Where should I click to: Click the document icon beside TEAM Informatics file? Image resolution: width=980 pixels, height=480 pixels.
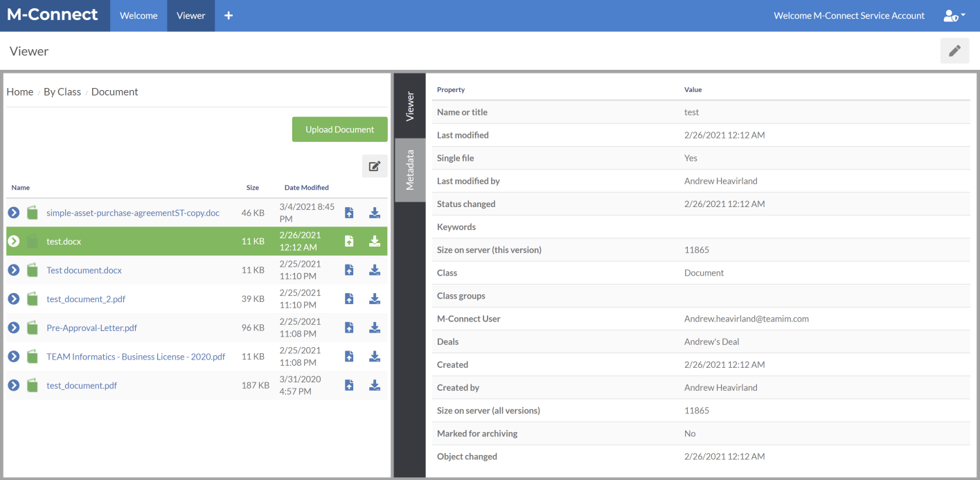click(33, 357)
